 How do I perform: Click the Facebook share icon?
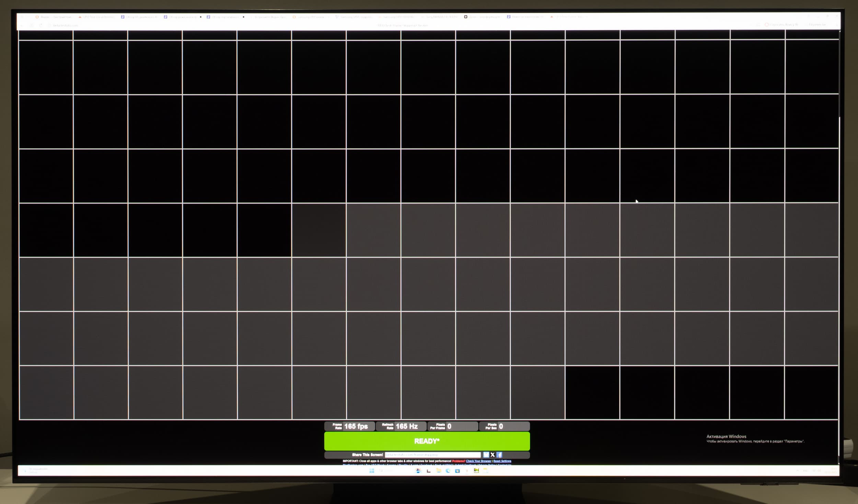pyautogui.click(x=499, y=455)
